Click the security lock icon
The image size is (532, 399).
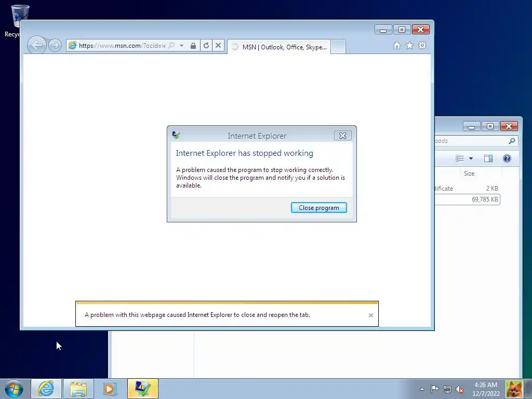click(x=193, y=46)
